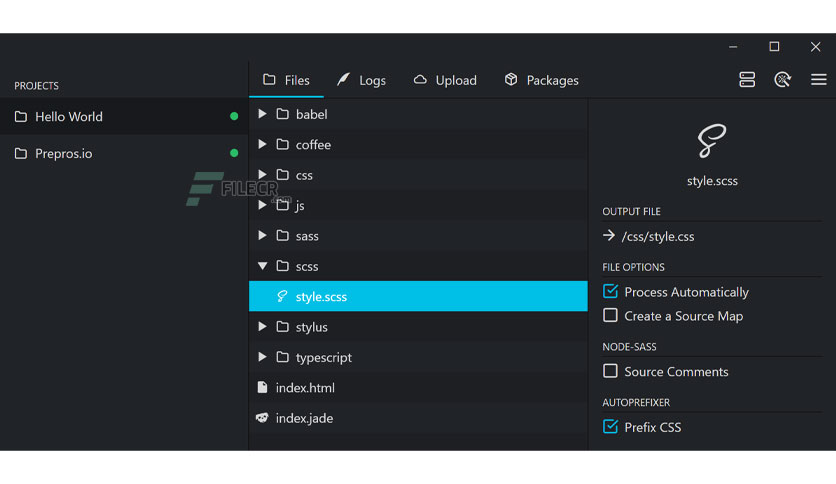Click the OUTPUT FILE section heading
Screen dimensions: 836x484
631,212
